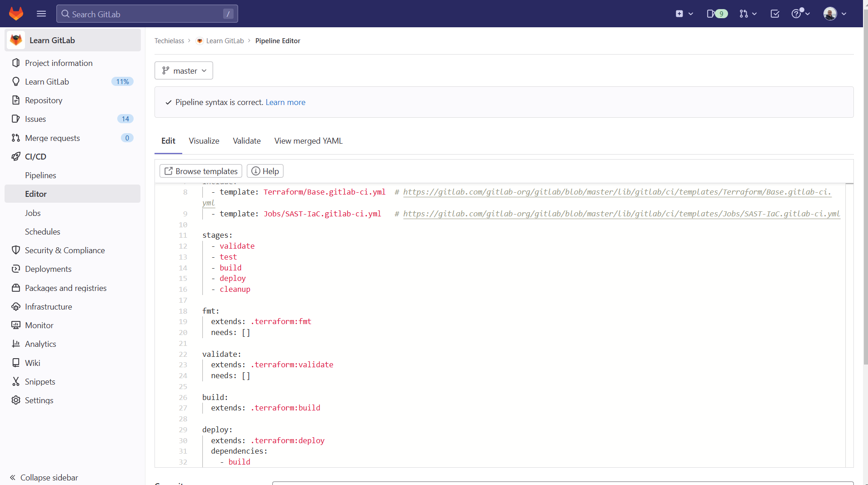Click the Merge requests icon in top bar
The image size is (868, 485).
coord(744,14)
